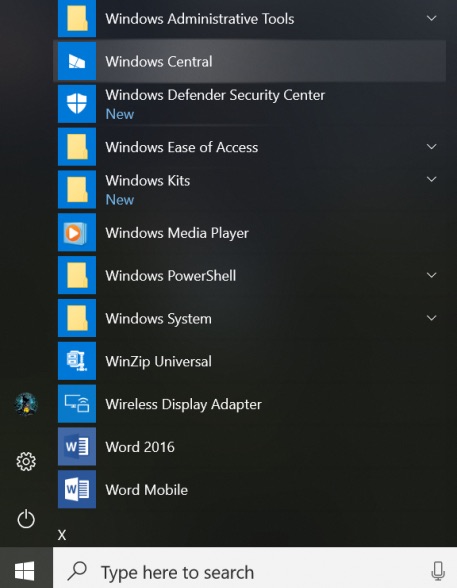Open the Windows Central app icon
The width and height of the screenshot is (457, 588).
click(x=77, y=61)
